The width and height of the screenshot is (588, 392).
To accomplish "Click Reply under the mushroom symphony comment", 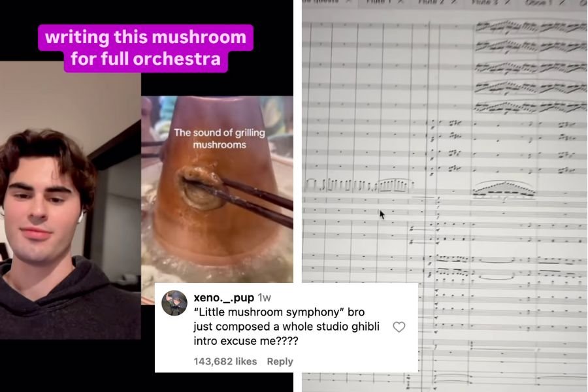I will (280, 361).
